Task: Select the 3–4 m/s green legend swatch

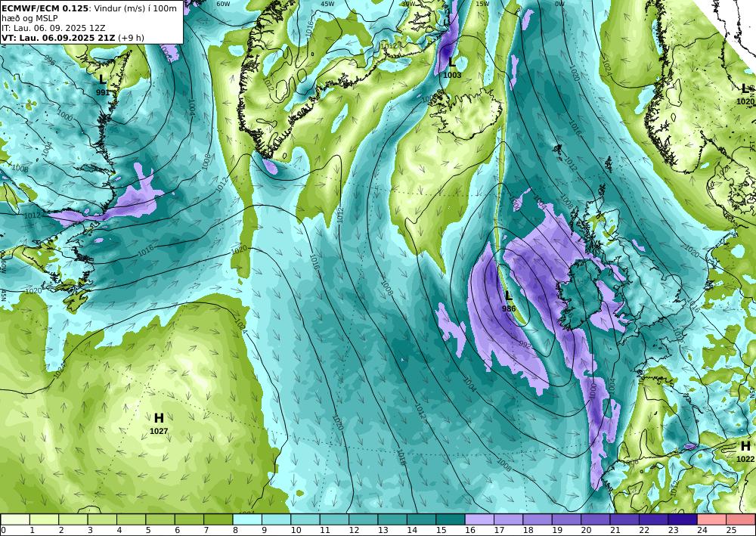Action: pos(102,519)
